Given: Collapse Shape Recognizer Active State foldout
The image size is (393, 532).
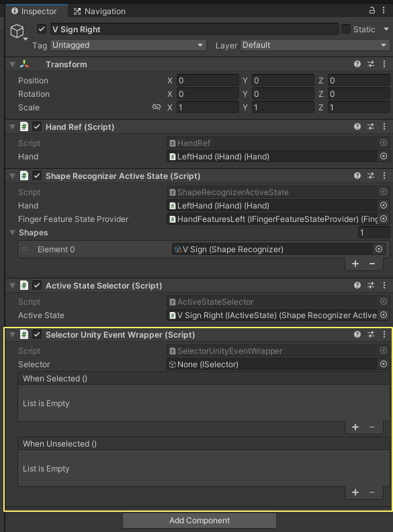Looking at the screenshot, I should (13, 176).
